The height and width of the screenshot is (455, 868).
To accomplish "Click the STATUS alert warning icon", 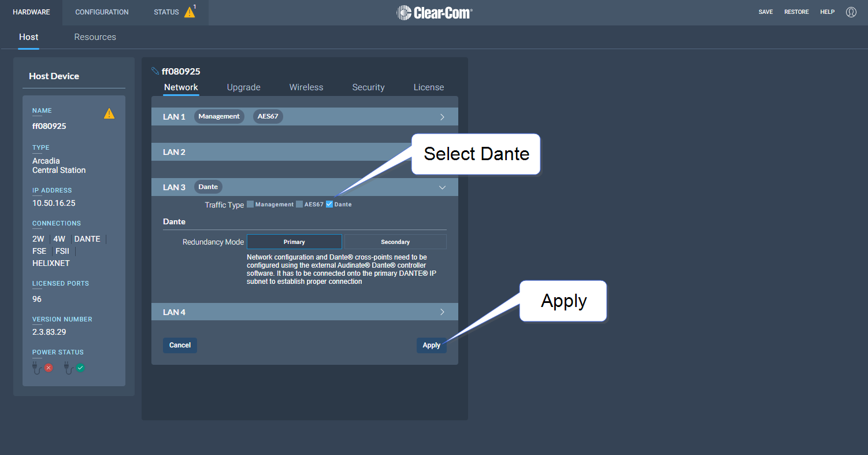I will [x=190, y=12].
